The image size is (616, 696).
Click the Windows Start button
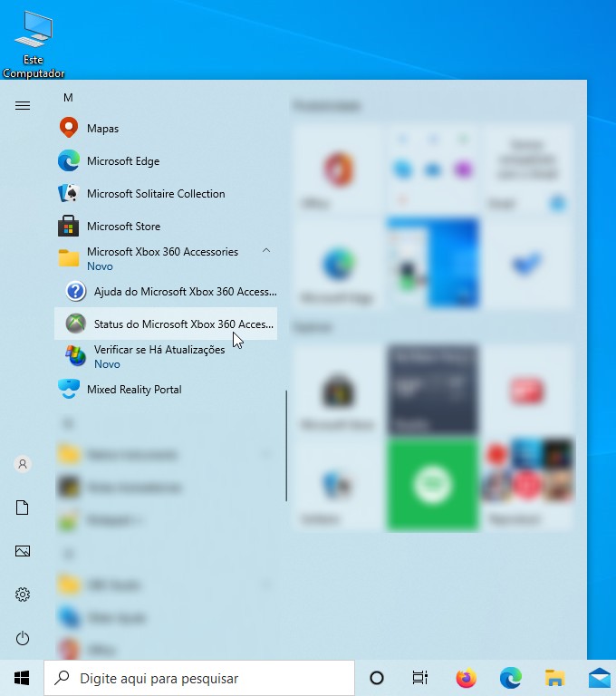[x=22, y=678]
